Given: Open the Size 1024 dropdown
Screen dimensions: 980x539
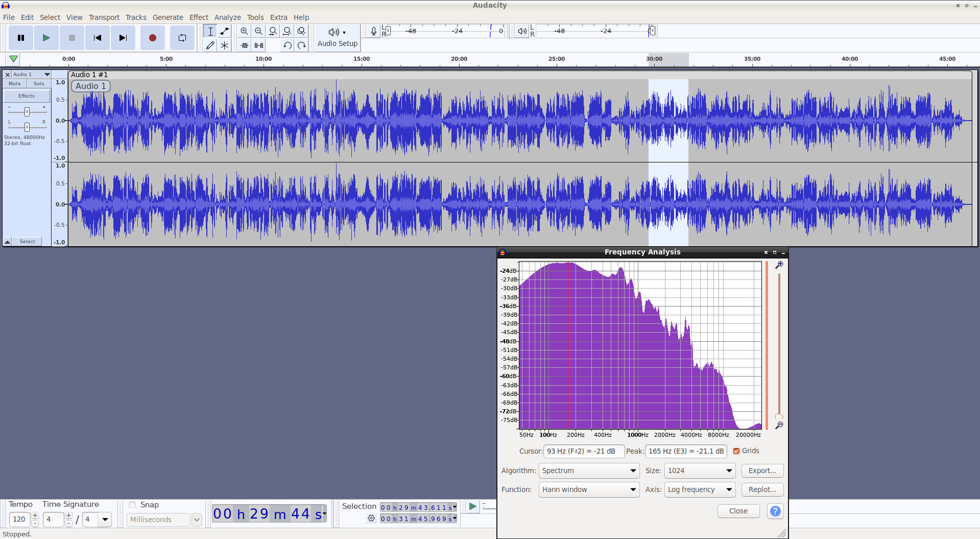Looking at the screenshot, I should point(700,471).
